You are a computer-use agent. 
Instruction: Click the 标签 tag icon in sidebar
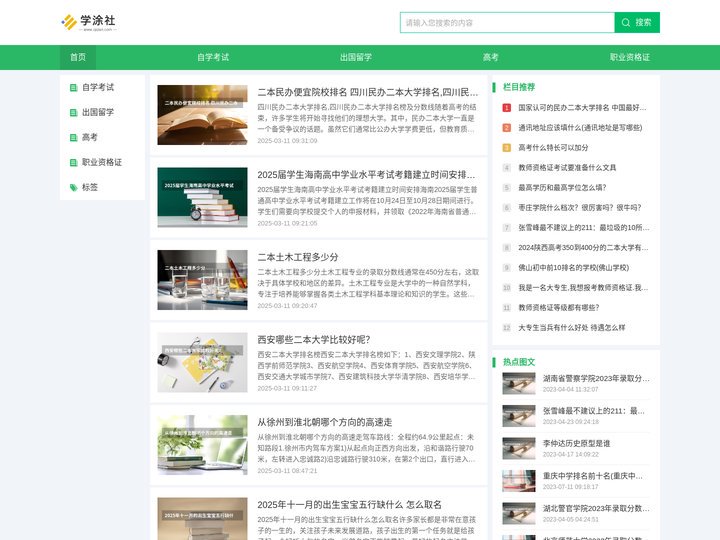[x=73, y=187]
